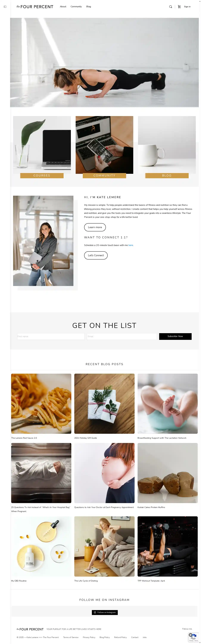Screen dimensions: 201x644
Task: Click the Sign in link
Action: (187, 7)
